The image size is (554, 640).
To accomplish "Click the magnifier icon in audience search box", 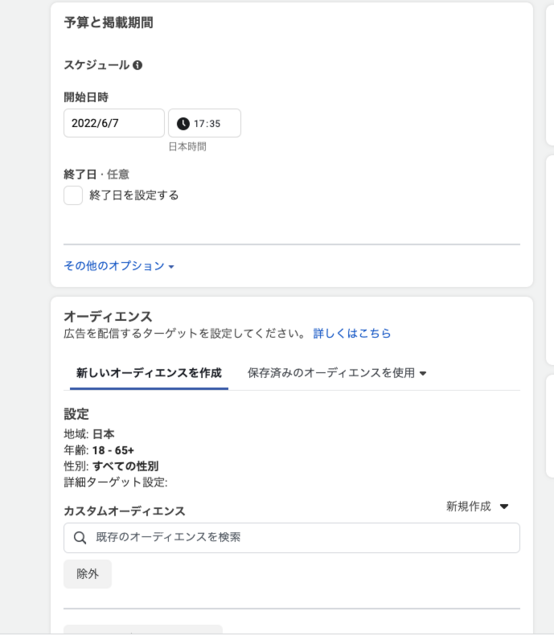I will click(x=80, y=538).
